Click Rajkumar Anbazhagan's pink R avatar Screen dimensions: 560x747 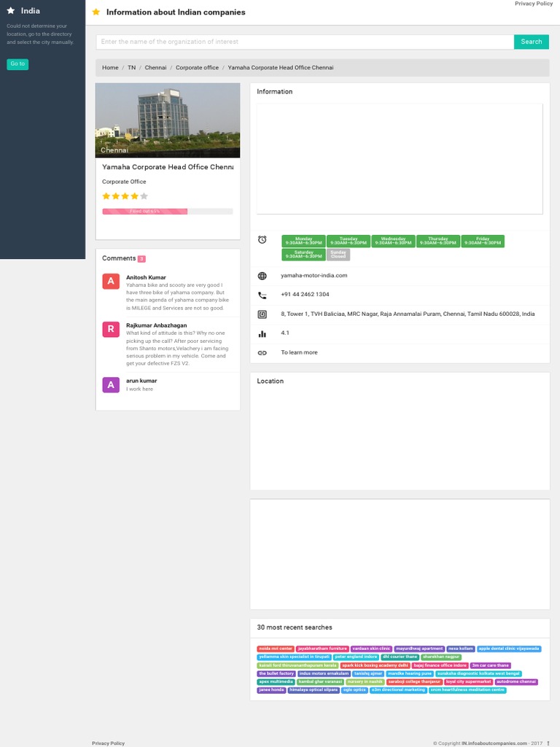coord(111,329)
